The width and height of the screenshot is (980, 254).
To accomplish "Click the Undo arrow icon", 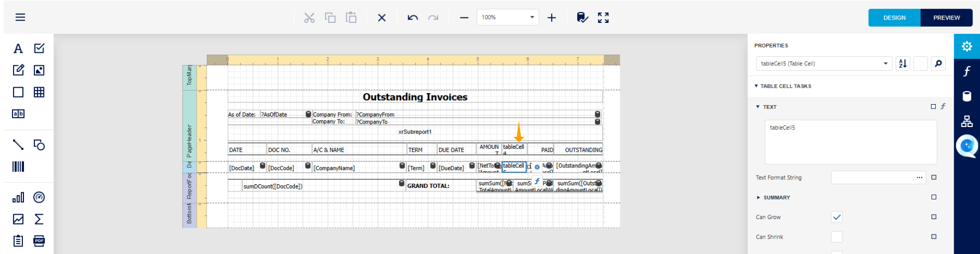I will point(413,18).
